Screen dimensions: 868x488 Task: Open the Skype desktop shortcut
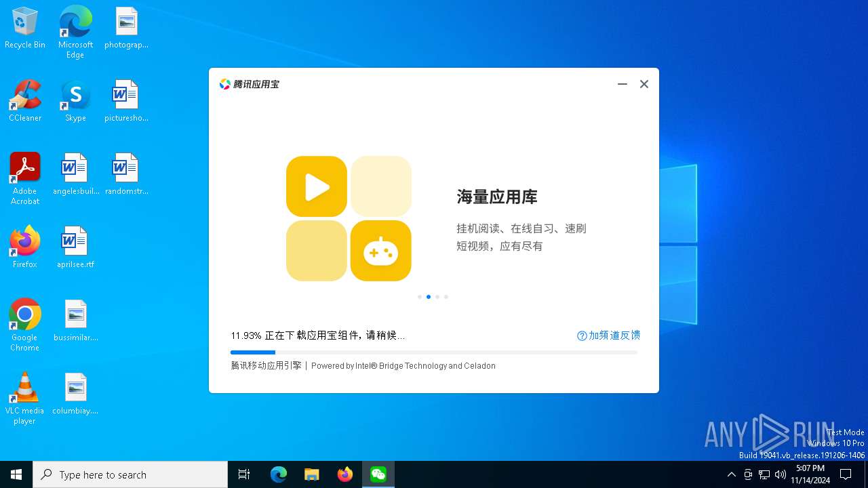coord(75,101)
